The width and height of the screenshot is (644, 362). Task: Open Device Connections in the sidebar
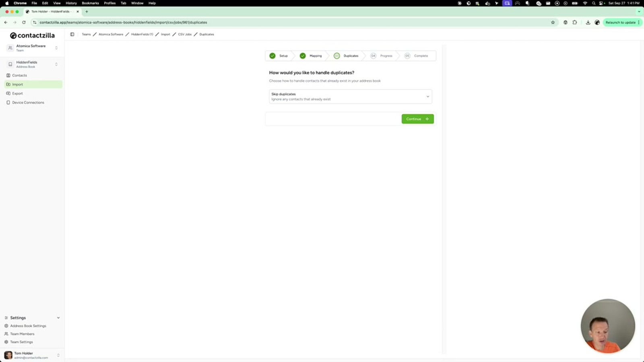point(33,103)
